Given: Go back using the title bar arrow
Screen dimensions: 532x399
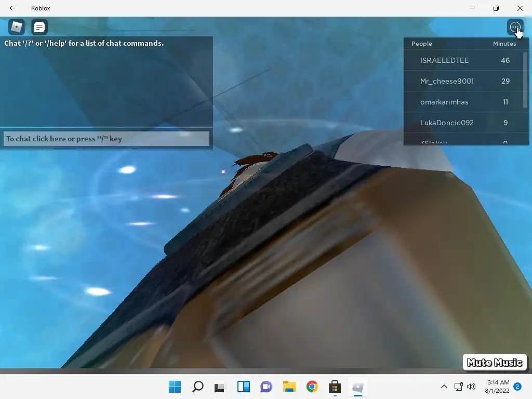Looking at the screenshot, I should pos(12,8).
